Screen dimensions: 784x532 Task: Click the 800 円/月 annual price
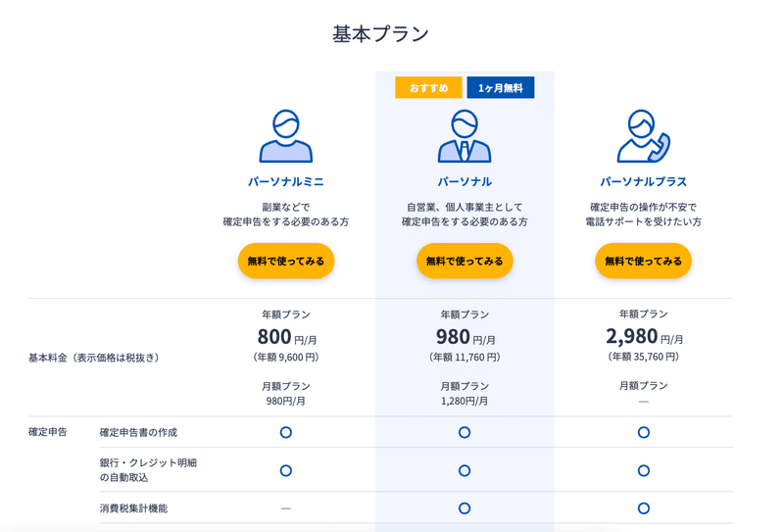[286, 337]
